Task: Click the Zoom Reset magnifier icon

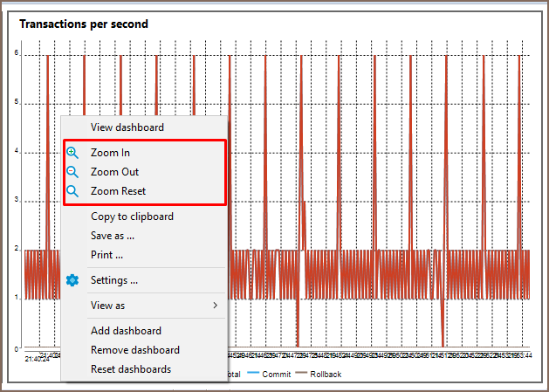Action: (72, 191)
